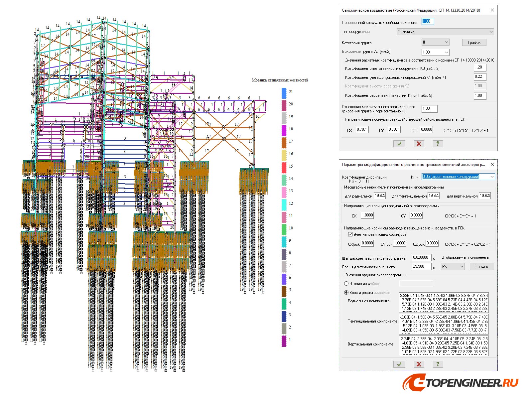Cancel seismic action dialog with red X icon

(x=419, y=144)
